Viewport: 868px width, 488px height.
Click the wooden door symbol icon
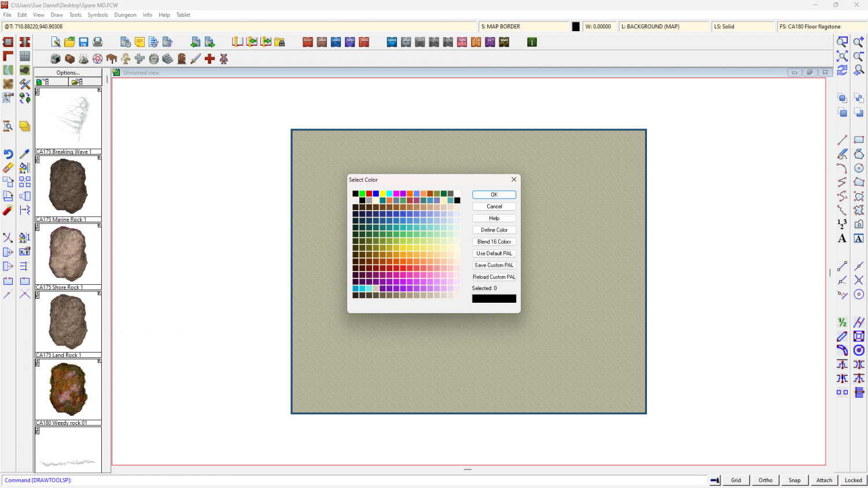(182, 58)
